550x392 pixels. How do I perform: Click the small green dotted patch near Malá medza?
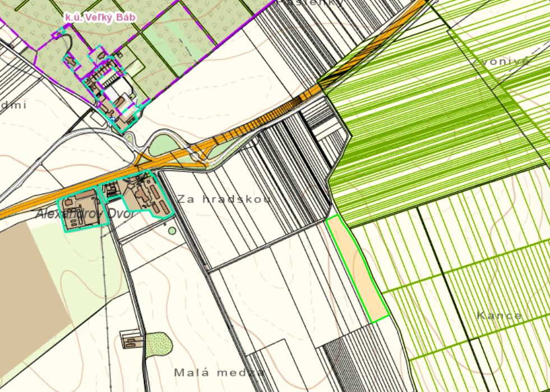tap(159, 343)
